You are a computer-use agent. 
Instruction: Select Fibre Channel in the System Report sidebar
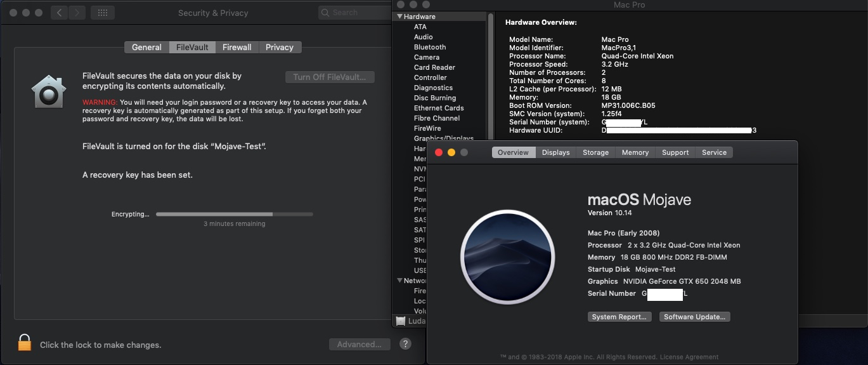tap(437, 118)
